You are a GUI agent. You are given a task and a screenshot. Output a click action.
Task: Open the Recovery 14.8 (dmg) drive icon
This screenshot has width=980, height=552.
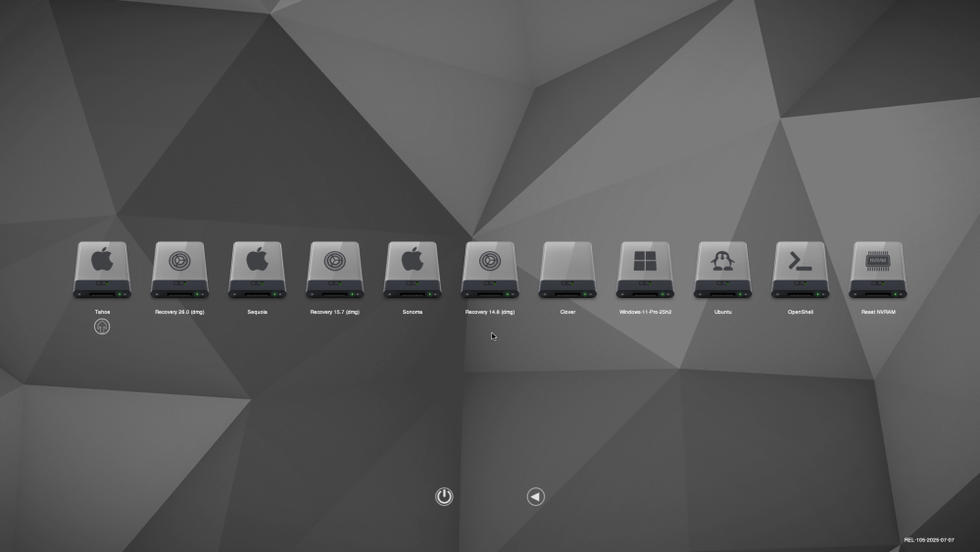click(489, 270)
